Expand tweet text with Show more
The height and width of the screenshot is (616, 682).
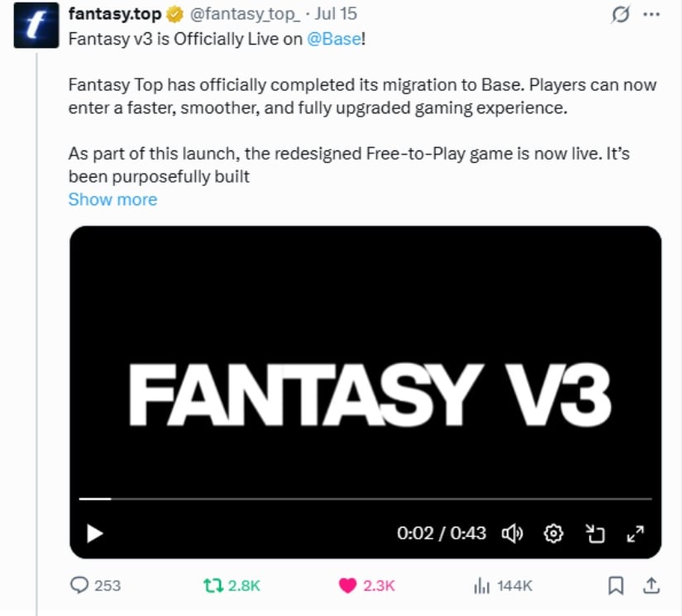[112, 199]
